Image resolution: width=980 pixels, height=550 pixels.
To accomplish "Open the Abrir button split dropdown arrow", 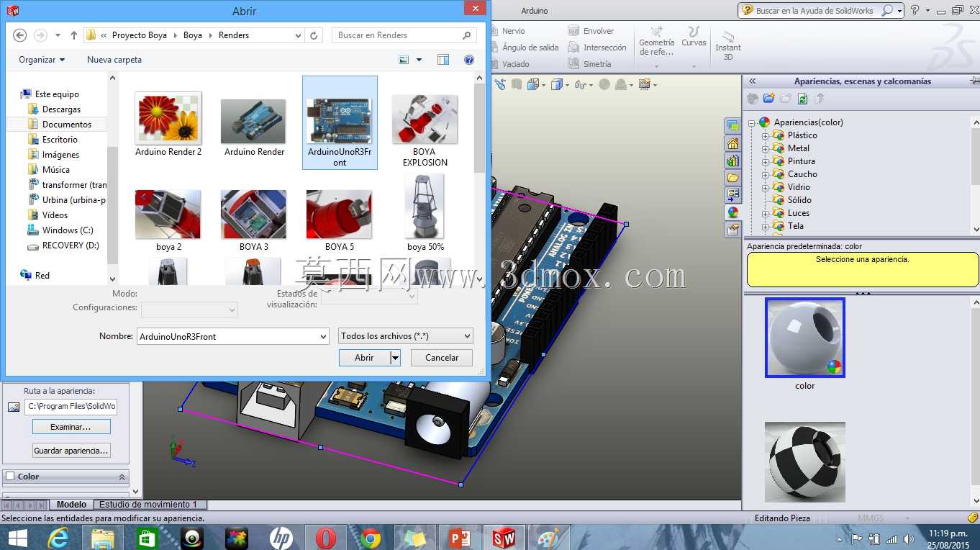I will coord(395,358).
